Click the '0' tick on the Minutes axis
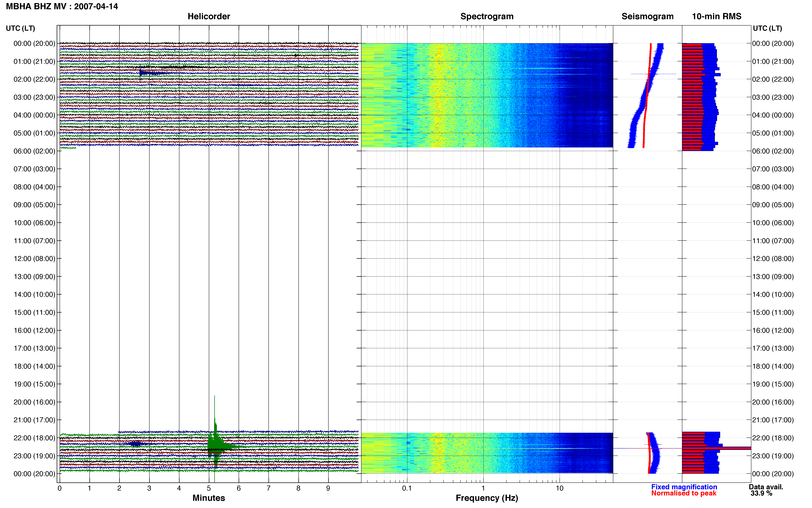812x508 pixels. [59, 488]
